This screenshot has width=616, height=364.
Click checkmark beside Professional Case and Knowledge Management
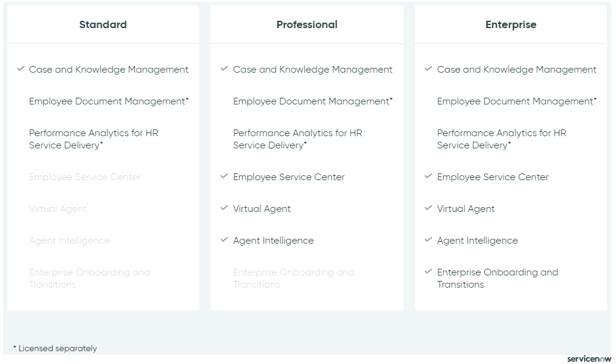pos(224,69)
